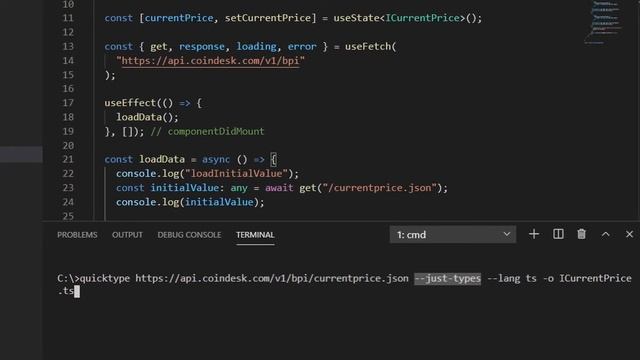Click 'response' variable on line 13
The image size is (640, 360).
202,47
